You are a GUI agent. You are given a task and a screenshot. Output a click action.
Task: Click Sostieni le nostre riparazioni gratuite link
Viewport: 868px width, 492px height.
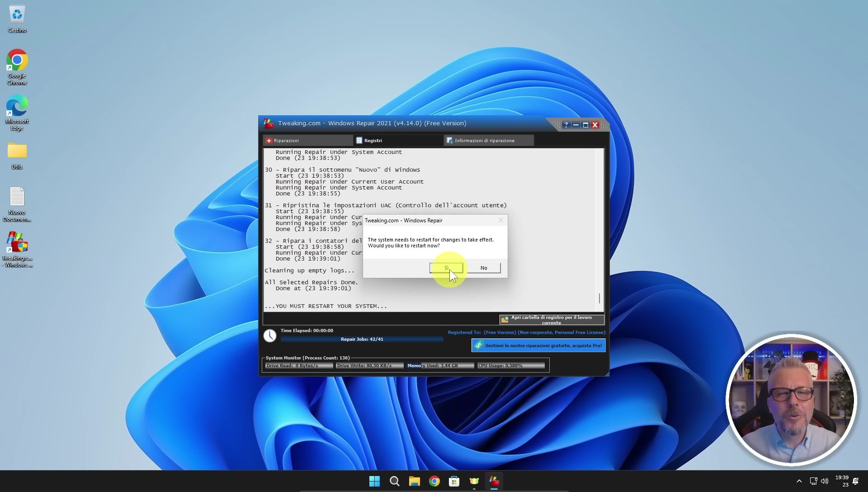(538, 345)
